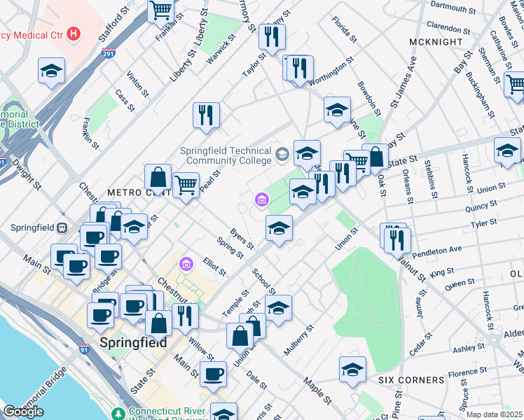
Task: Select the shopping bag marker above Union St label
Action: pos(240,337)
